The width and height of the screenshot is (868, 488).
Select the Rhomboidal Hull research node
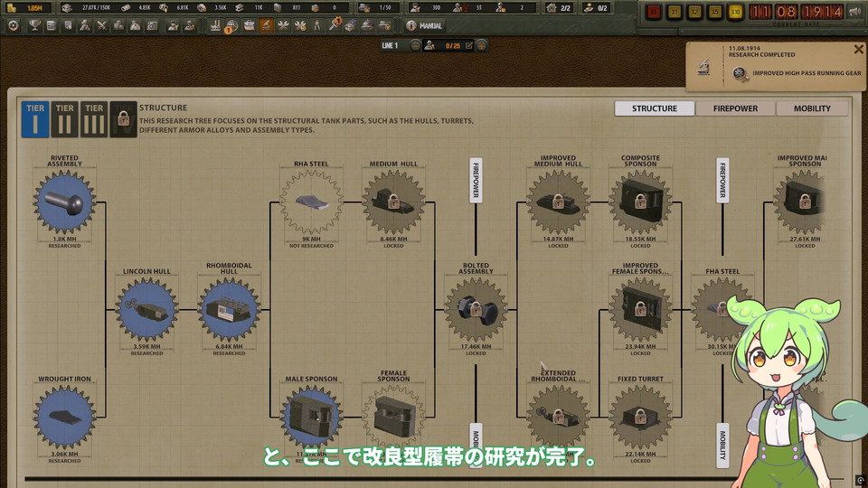229,310
